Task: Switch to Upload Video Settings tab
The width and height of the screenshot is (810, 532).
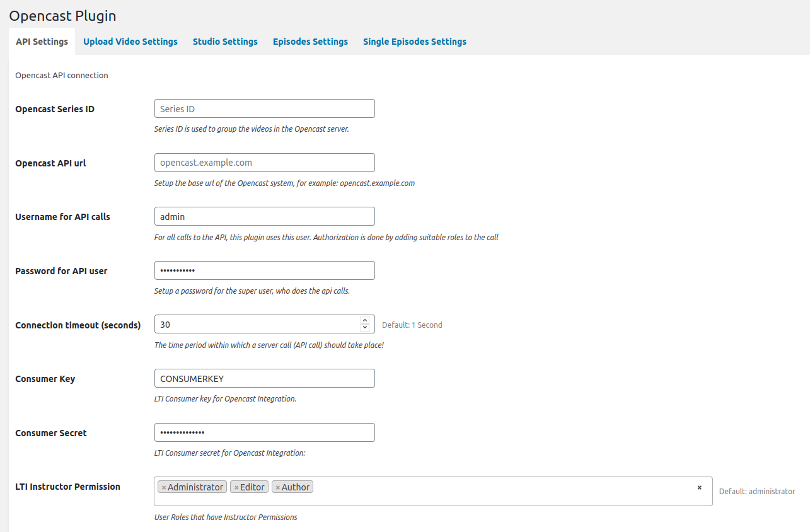Action: click(130, 42)
